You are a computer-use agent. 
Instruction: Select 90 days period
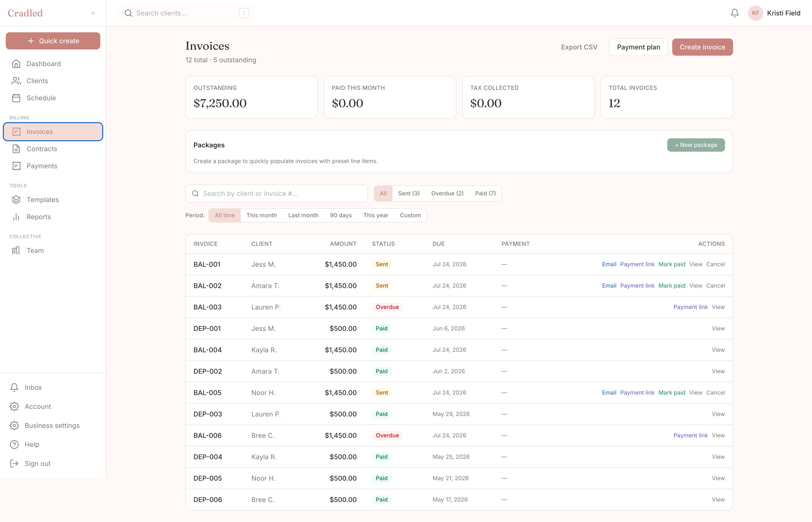tap(341, 215)
